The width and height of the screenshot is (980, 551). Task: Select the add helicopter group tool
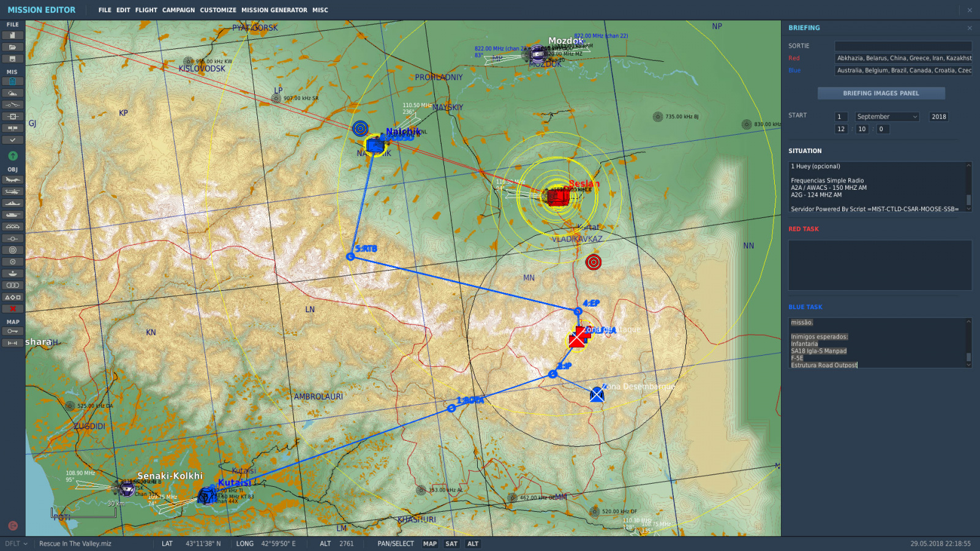click(12, 192)
